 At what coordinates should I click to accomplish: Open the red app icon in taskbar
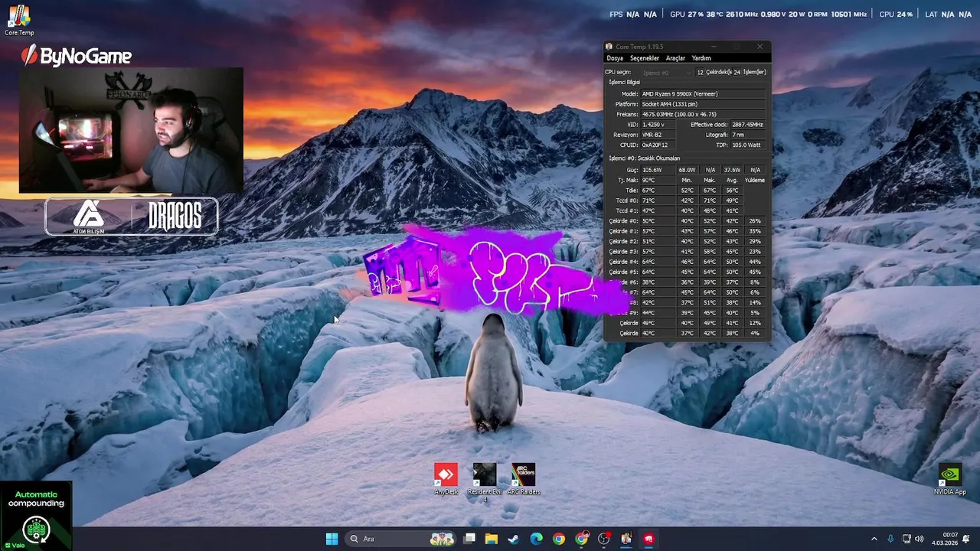[x=648, y=539]
